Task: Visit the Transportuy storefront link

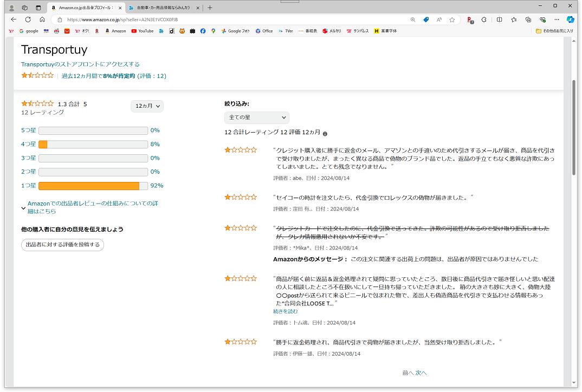Action: point(80,64)
